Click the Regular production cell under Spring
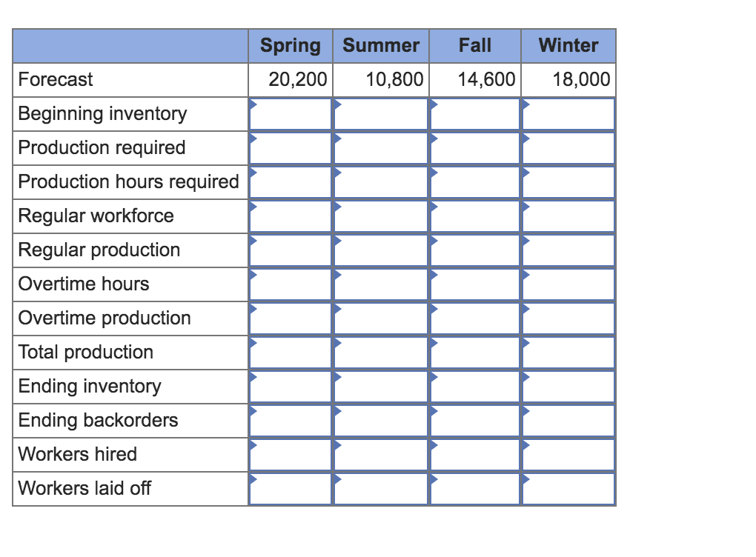The height and width of the screenshot is (557, 756). click(290, 250)
